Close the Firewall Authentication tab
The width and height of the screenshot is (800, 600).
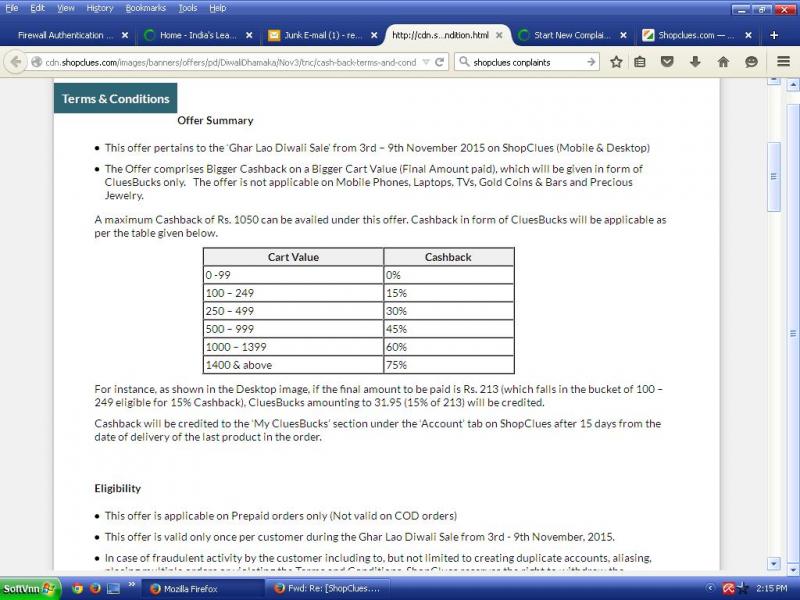(x=124, y=35)
